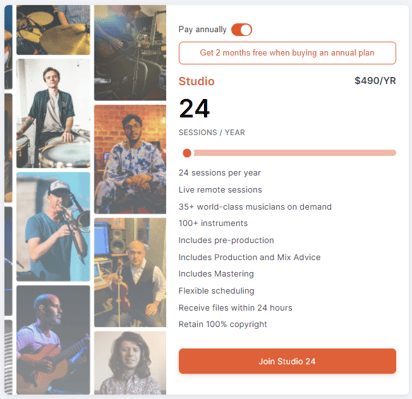The width and height of the screenshot is (412, 399).
Task: Click the cymbals and drum kit photo
Action: 53,30
